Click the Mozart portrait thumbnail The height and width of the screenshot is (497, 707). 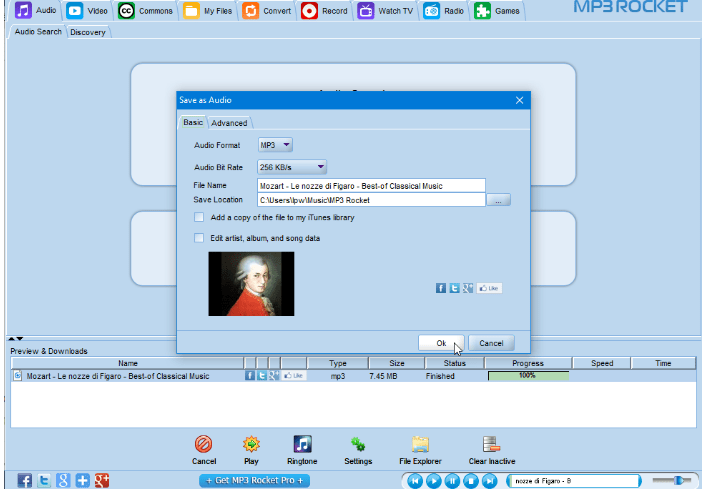[251, 284]
